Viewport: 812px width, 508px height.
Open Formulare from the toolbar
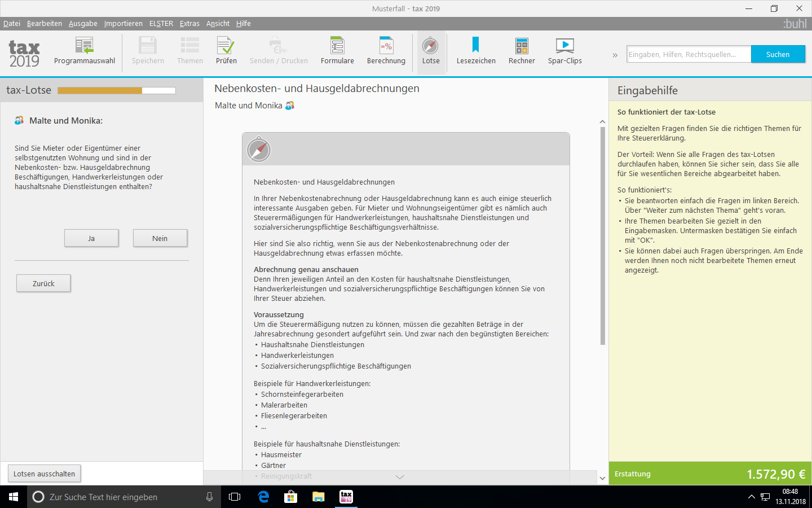pos(337,51)
